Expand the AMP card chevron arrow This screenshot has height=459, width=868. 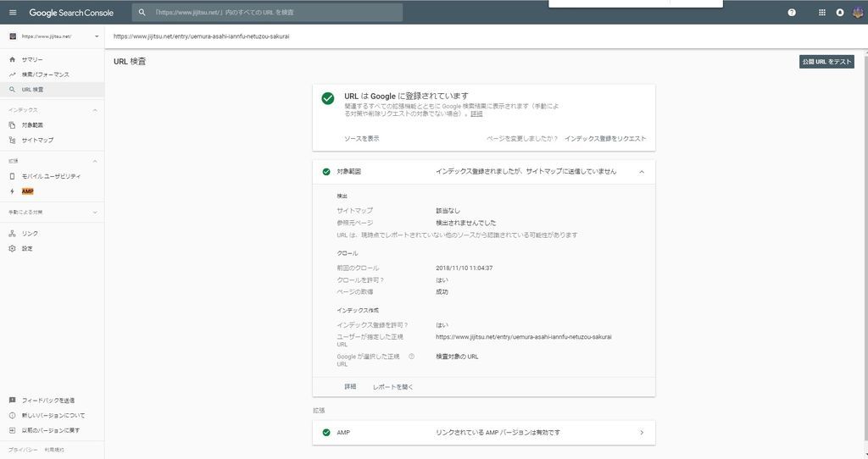click(642, 433)
